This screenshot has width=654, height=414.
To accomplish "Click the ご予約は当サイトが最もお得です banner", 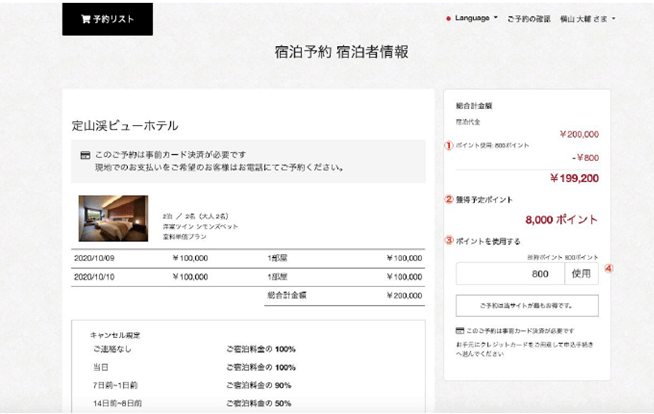I will click(527, 306).
